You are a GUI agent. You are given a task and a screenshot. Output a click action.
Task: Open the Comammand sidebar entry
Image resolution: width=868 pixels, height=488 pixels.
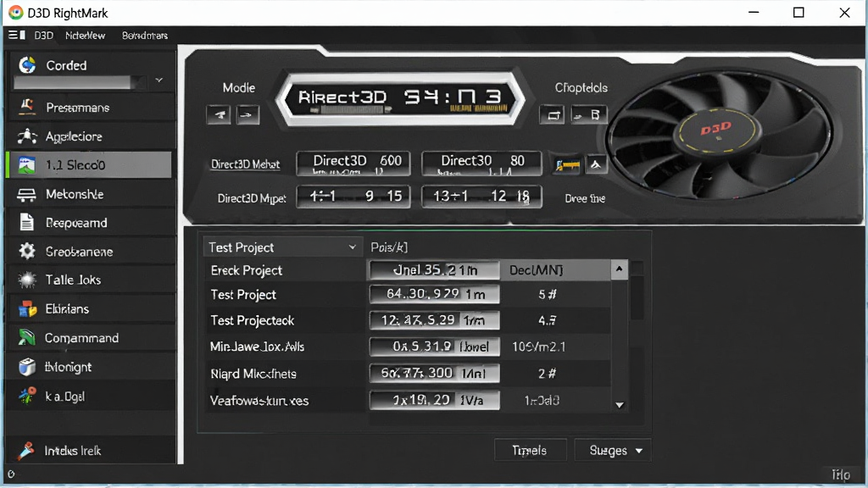(x=91, y=337)
